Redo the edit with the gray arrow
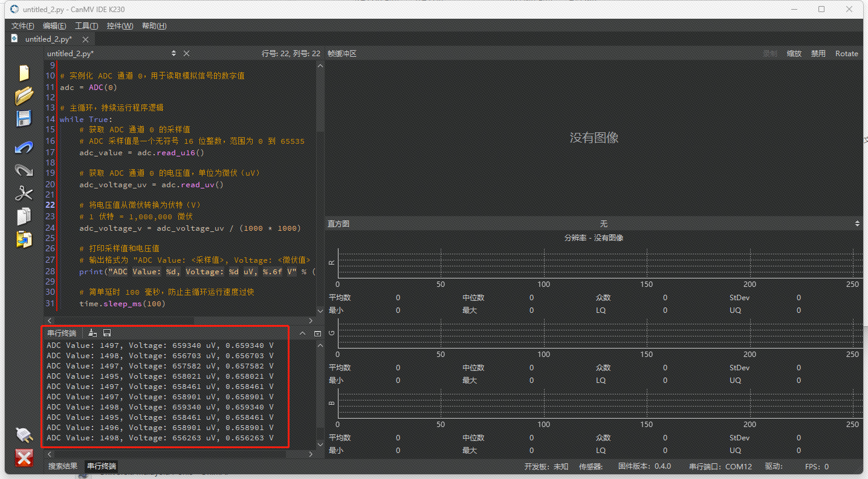The width and height of the screenshot is (868, 479). click(x=24, y=170)
